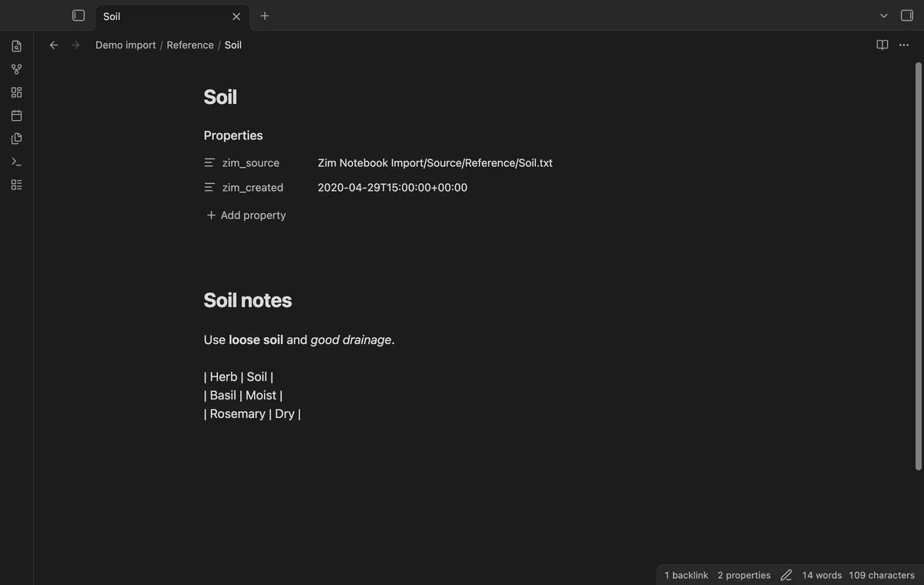Open the quick switcher ribbon icon
This screenshot has width=924, height=585.
[17, 46]
